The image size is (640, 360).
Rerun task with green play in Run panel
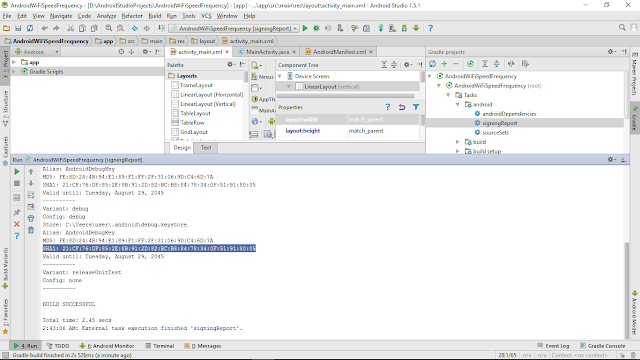click(17, 171)
